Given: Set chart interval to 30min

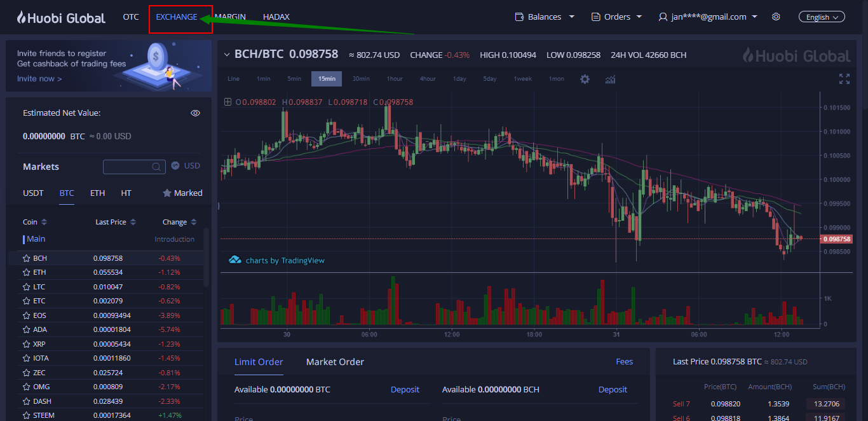Looking at the screenshot, I should pos(361,79).
